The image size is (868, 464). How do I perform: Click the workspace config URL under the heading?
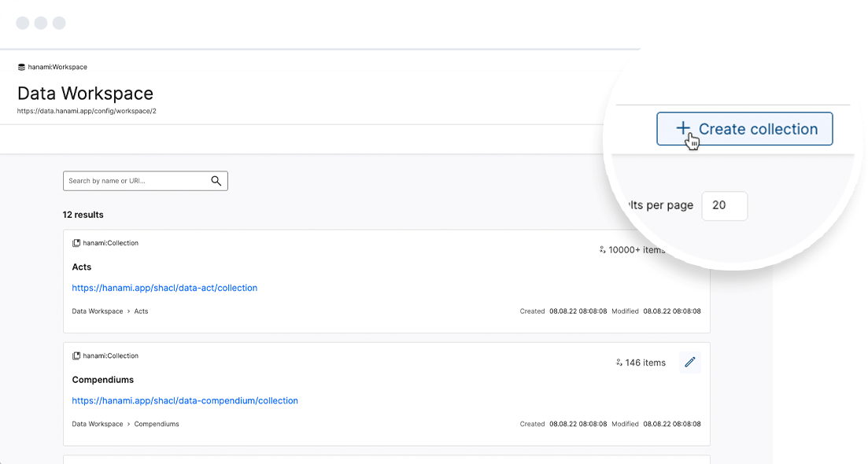pos(87,112)
